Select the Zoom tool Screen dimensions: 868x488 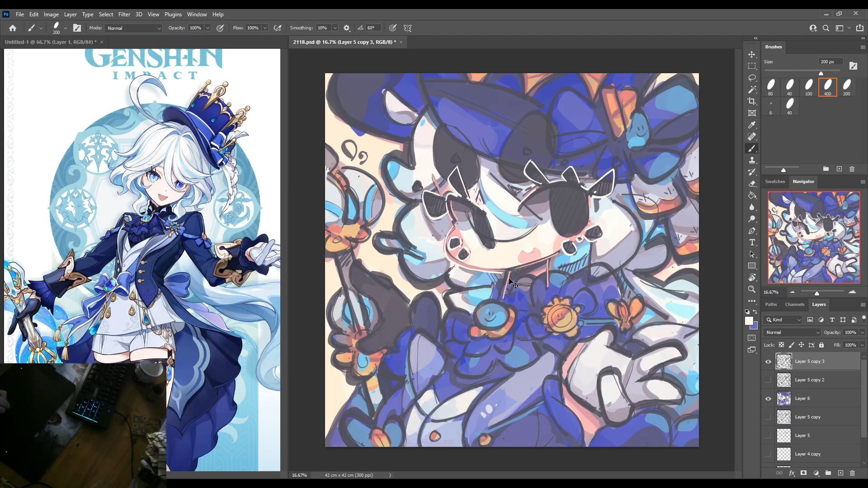(752, 289)
